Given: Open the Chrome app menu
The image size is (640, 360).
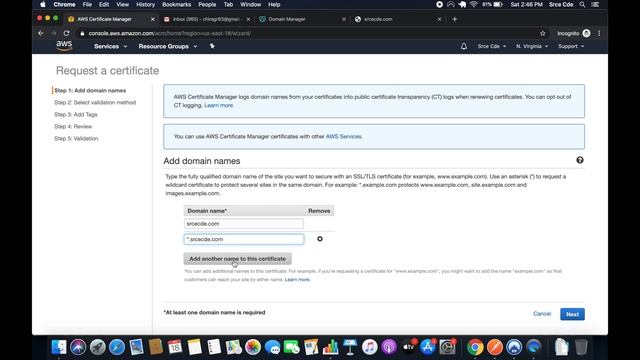Looking at the screenshot, I should point(64,4).
